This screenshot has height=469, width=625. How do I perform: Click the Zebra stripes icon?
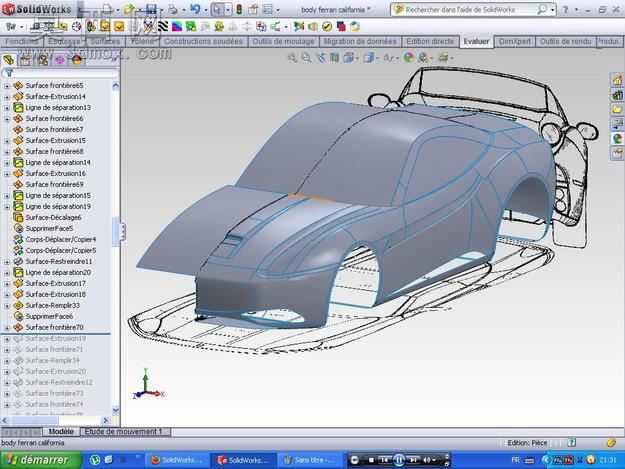coord(163,27)
